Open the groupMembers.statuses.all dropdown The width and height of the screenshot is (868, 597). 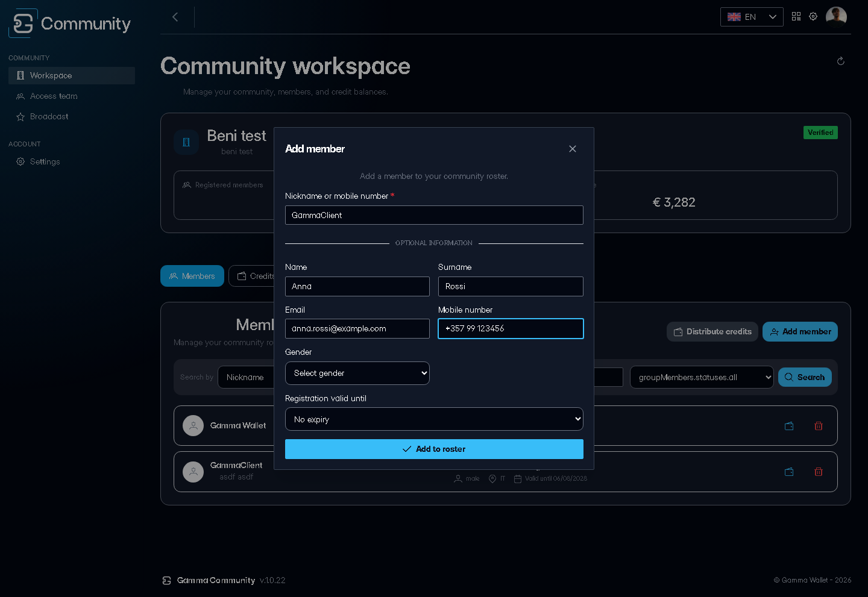(x=702, y=377)
